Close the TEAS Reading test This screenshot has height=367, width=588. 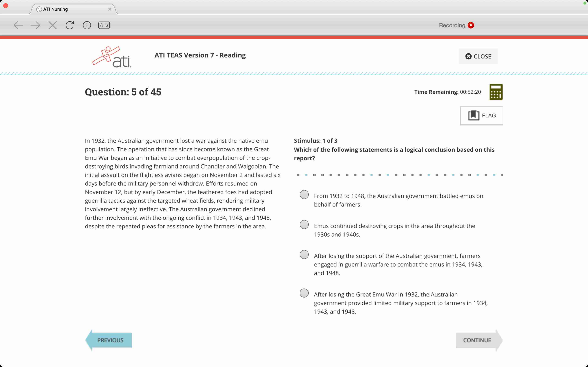pos(478,56)
